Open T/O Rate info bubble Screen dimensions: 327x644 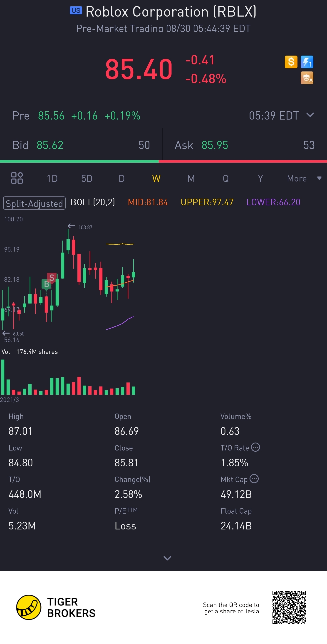pyautogui.click(x=255, y=447)
